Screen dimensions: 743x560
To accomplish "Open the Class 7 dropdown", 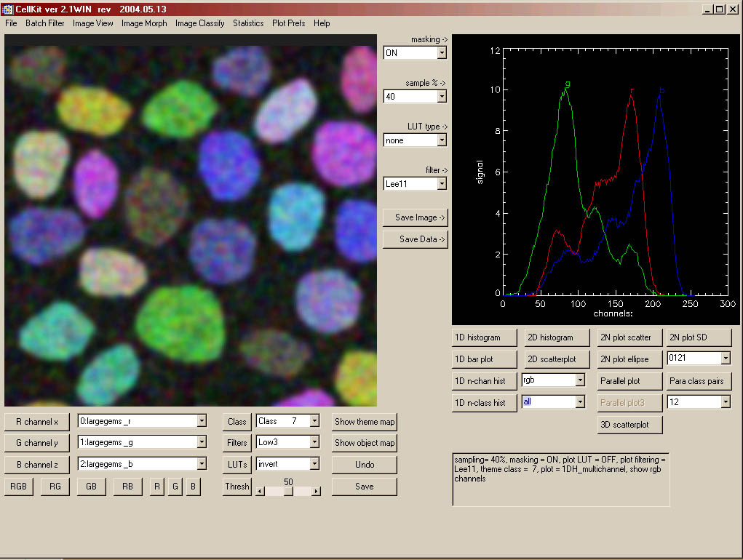I will (314, 421).
